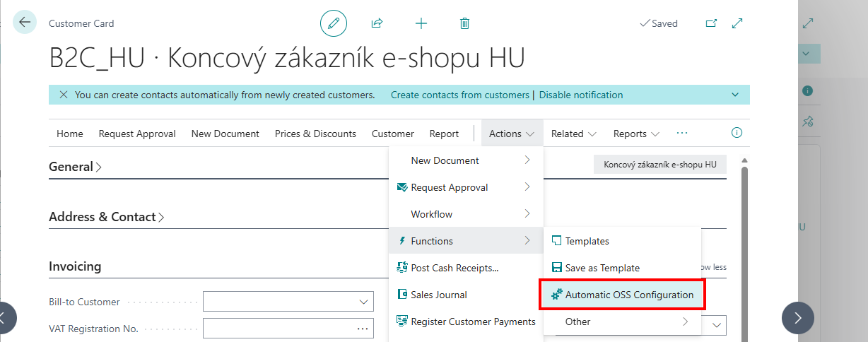Click the Saved status indicator

click(659, 23)
